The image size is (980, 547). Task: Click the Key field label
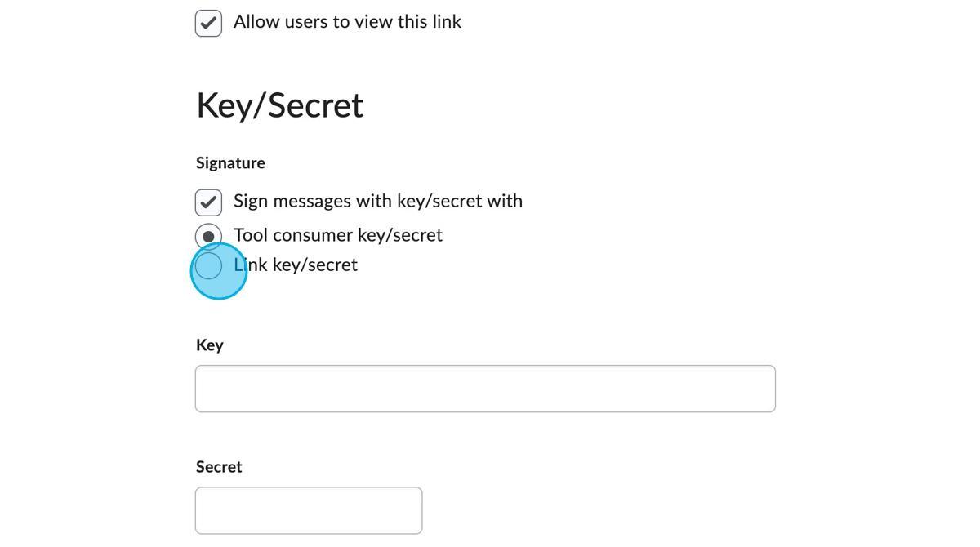210,345
